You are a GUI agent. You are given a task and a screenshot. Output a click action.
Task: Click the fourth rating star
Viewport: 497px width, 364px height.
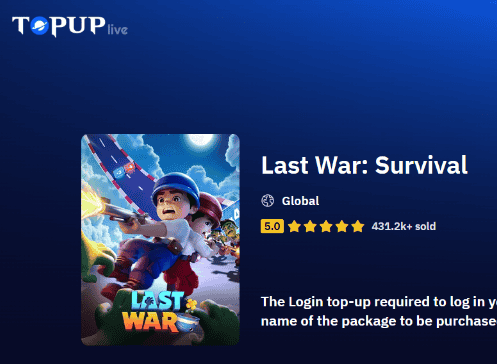[342, 226]
